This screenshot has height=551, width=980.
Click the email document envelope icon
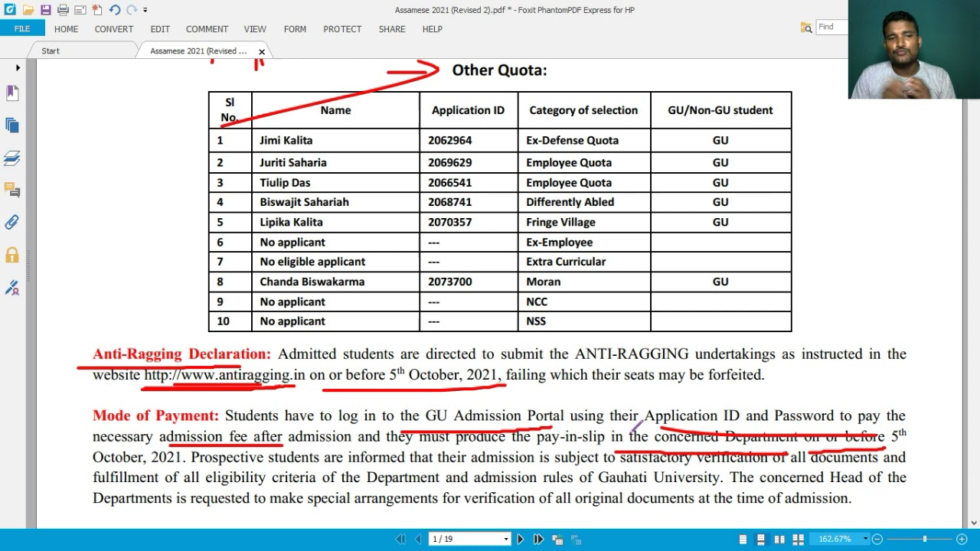[80, 10]
